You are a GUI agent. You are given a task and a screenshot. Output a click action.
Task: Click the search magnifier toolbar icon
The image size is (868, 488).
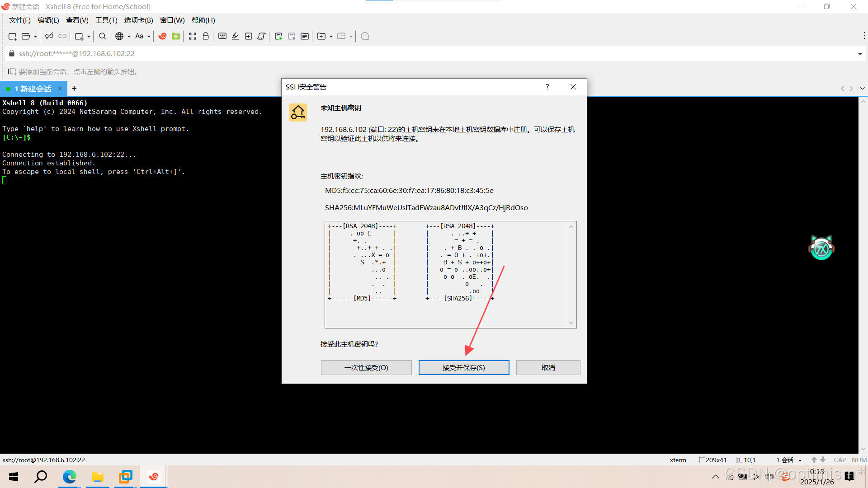[103, 36]
